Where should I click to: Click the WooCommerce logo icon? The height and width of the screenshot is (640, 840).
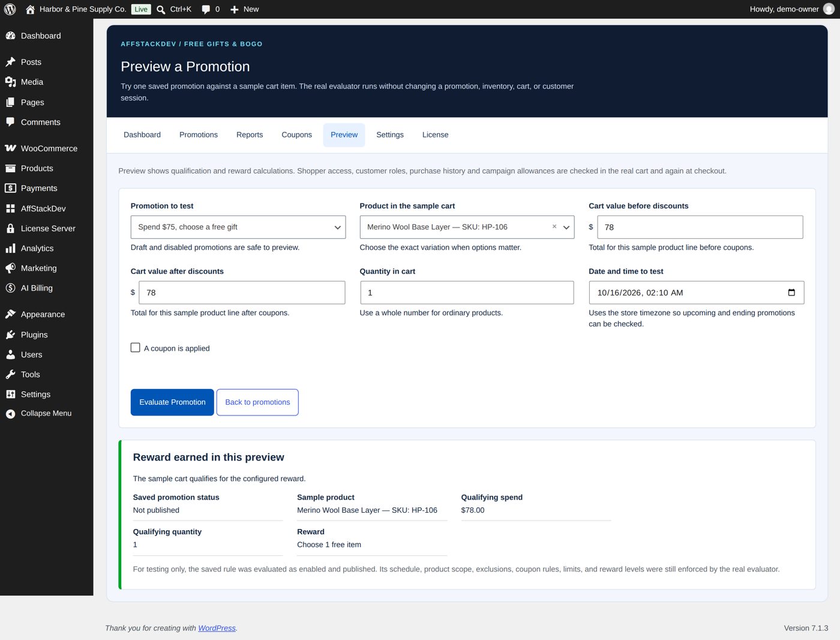pyautogui.click(x=10, y=148)
